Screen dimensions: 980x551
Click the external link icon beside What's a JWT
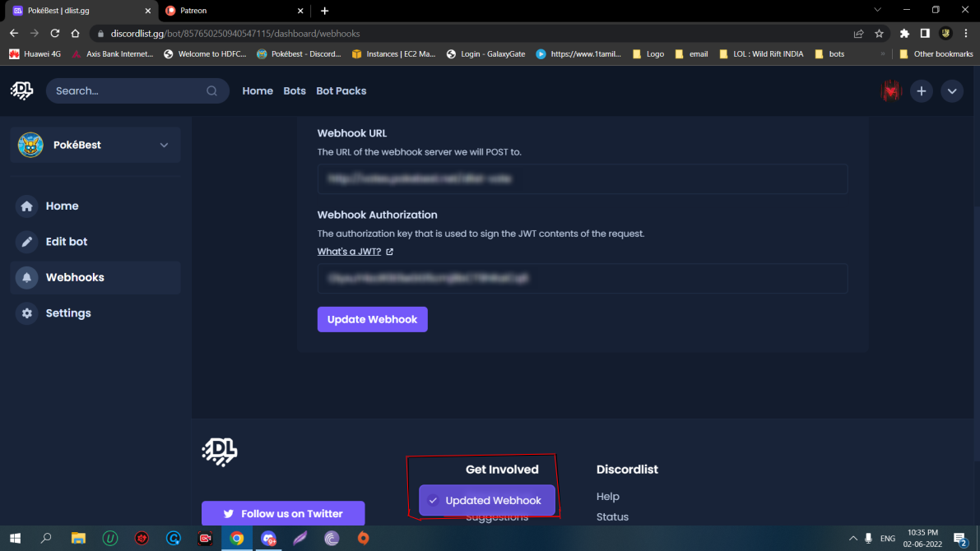coord(388,252)
